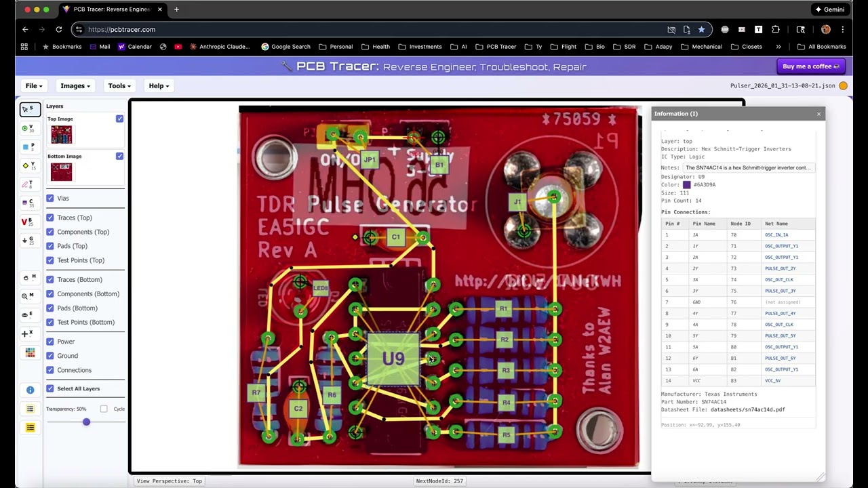Click the purple #6A3D9A color swatch
Image resolution: width=868 pixels, height=488 pixels.
(x=686, y=184)
